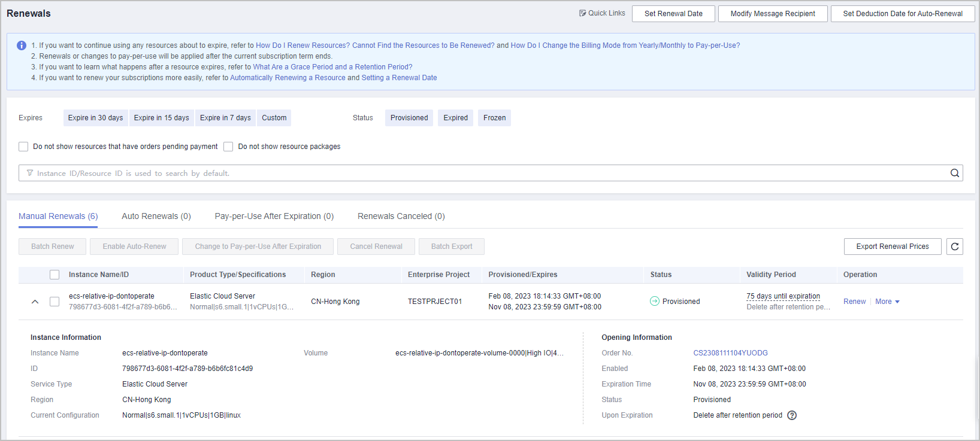Enable 'Do not show resource packages' checkbox

pyautogui.click(x=228, y=147)
